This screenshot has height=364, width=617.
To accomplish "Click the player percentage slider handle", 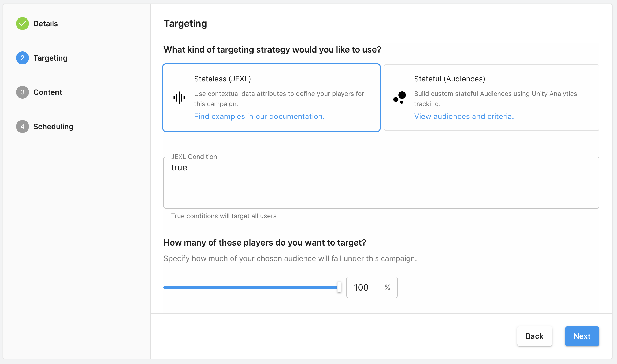I will coord(339,287).
